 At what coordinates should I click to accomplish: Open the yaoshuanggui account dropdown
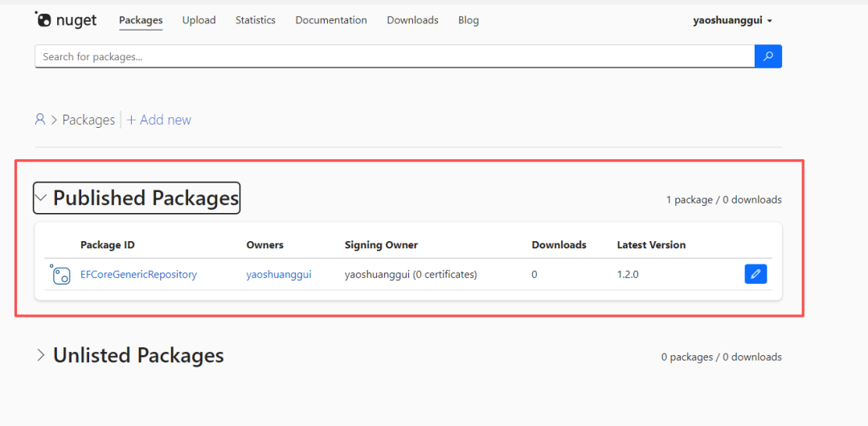(732, 20)
